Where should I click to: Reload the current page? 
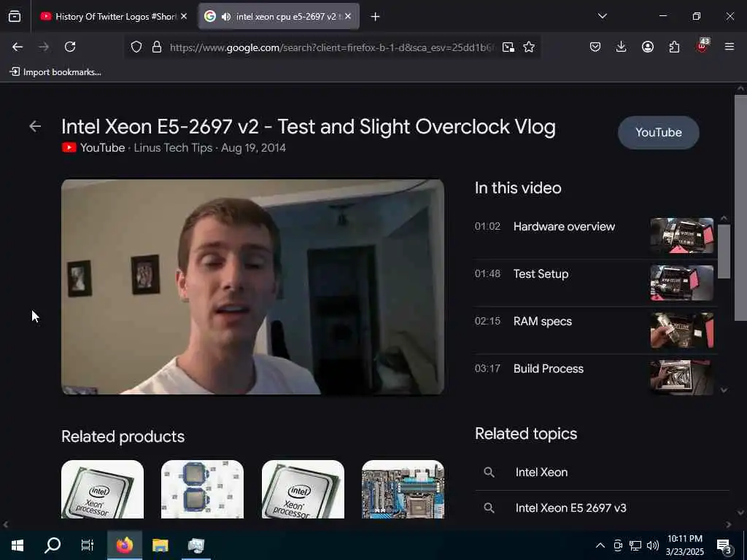coord(70,47)
